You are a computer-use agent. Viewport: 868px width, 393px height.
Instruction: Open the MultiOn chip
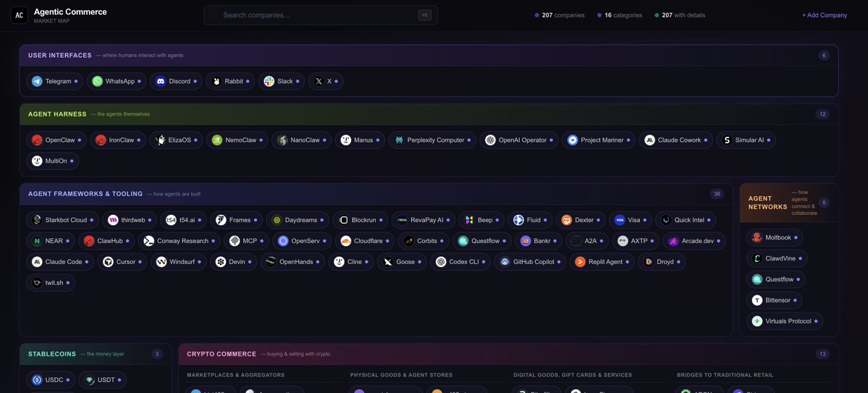pos(53,161)
